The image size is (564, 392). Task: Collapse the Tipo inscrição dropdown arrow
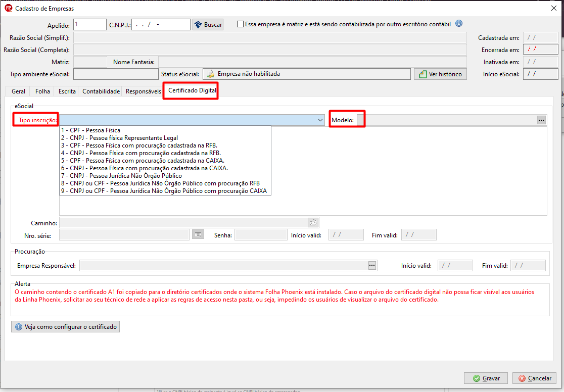click(320, 120)
